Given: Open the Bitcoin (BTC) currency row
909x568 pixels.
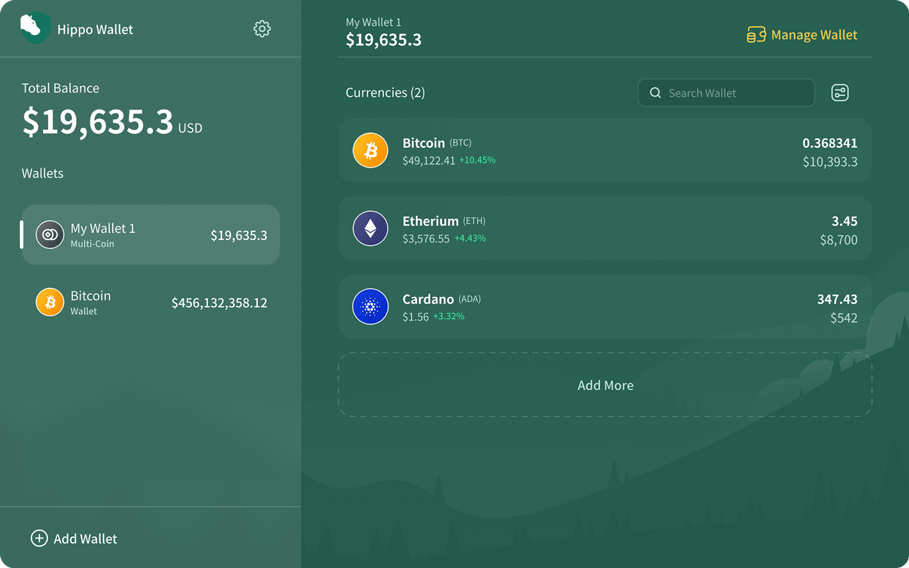Looking at the screenshot, I should pyautogui.click(x=604, y=151).
